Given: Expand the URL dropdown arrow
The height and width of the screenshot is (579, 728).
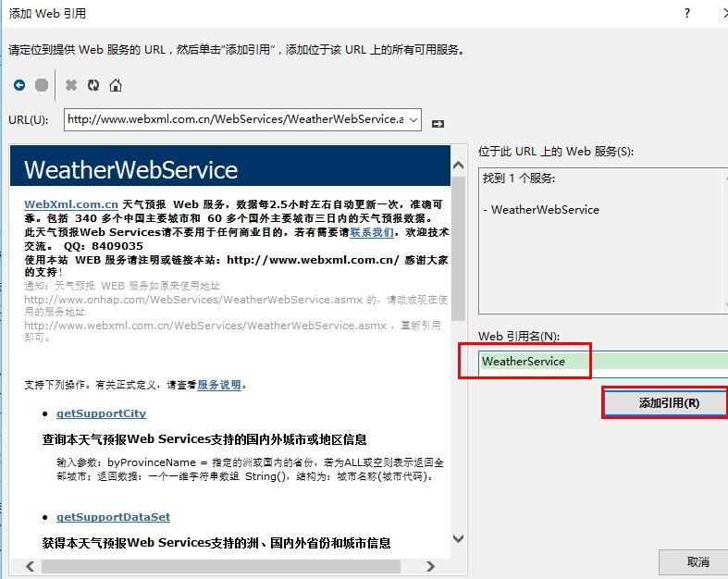Looking at the screenshot, I should click(413, 120).
